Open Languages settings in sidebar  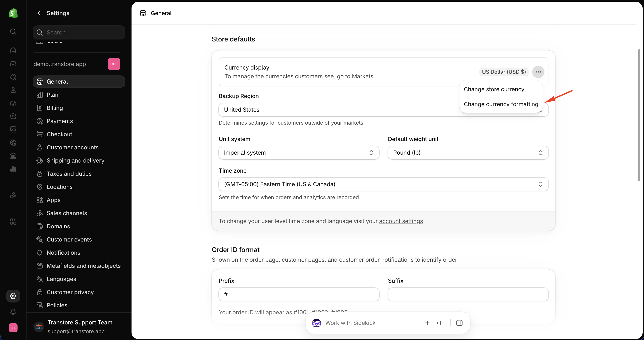[79, 279]
